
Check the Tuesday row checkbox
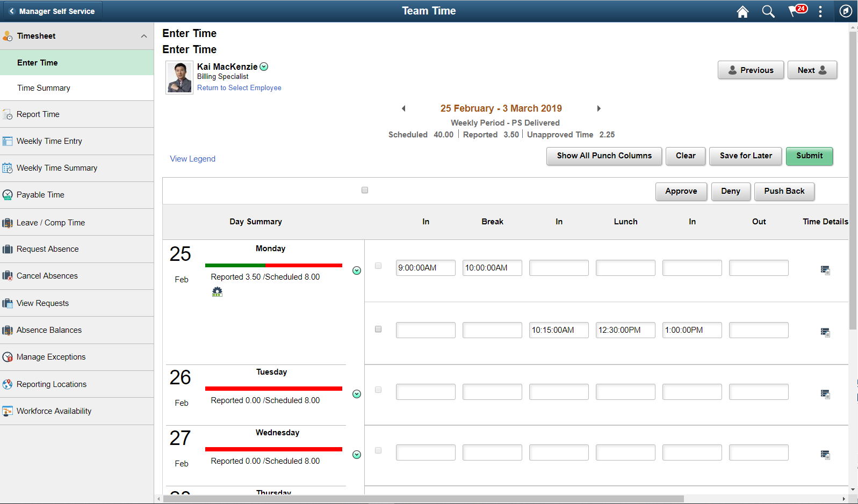(378, 390)
